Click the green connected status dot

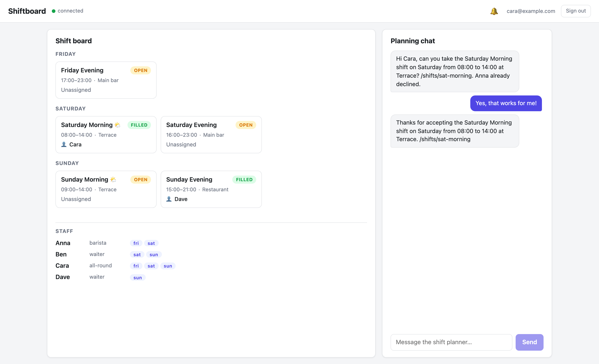click(53, 11)
